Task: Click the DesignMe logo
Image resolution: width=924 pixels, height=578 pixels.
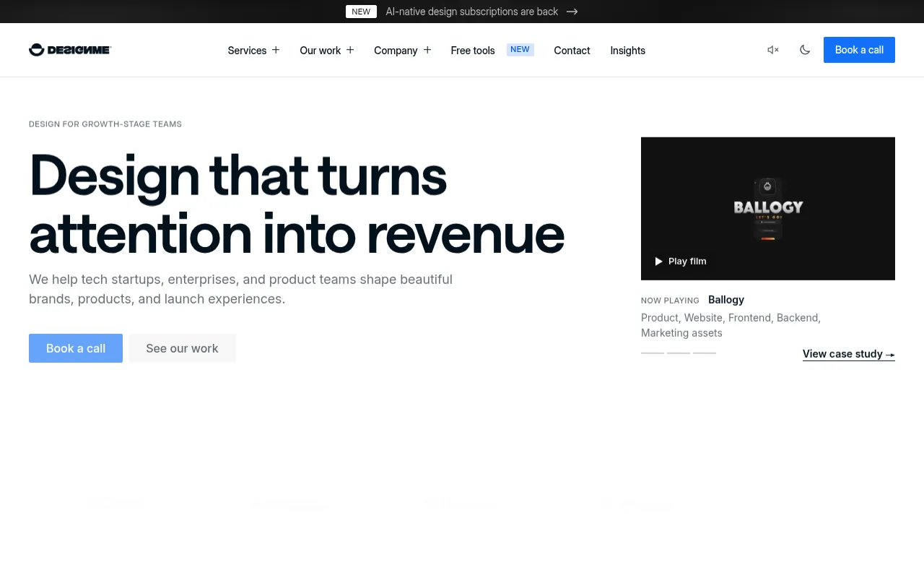Action: 70,50
